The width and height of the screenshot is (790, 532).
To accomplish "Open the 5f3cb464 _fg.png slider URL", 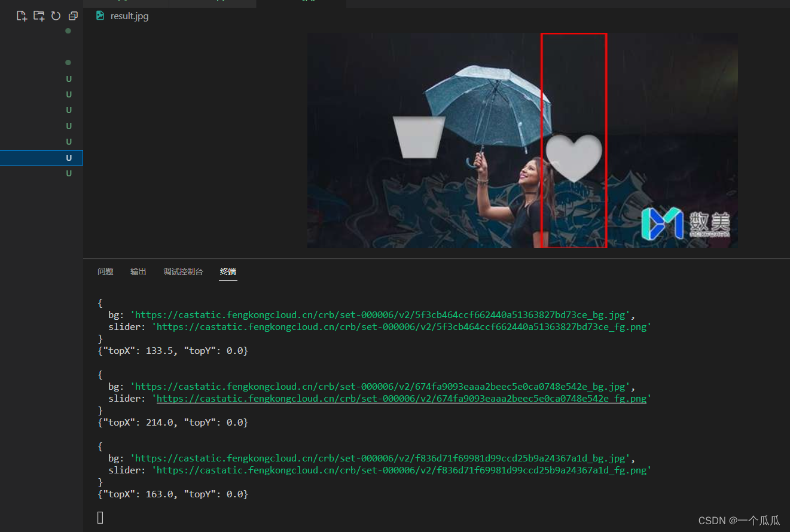I will click(x=401, y=327).
